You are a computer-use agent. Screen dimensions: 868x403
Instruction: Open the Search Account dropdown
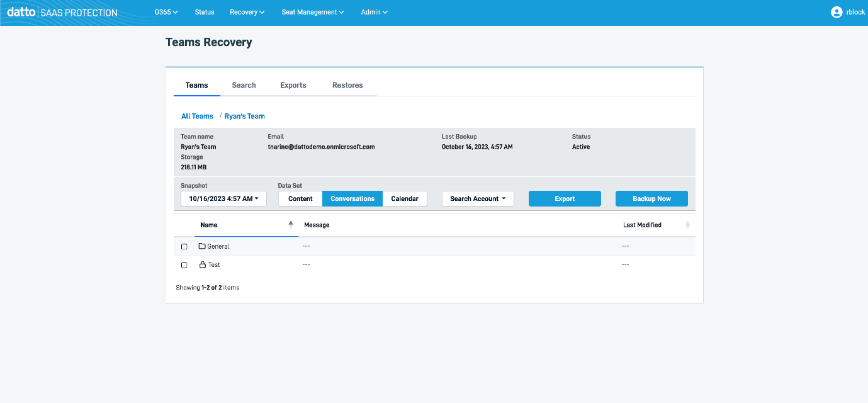(x=478, y=198)
